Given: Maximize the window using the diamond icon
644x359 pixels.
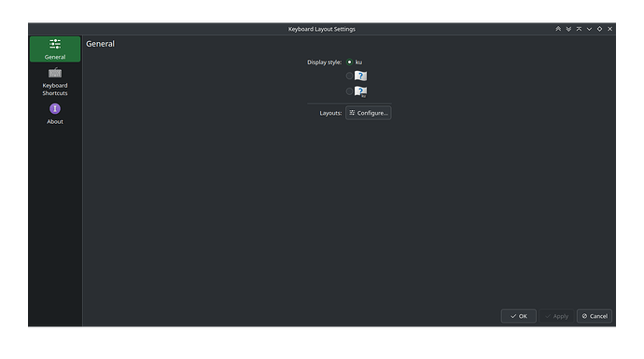Looking at the screenshot, I should point(599,29).
